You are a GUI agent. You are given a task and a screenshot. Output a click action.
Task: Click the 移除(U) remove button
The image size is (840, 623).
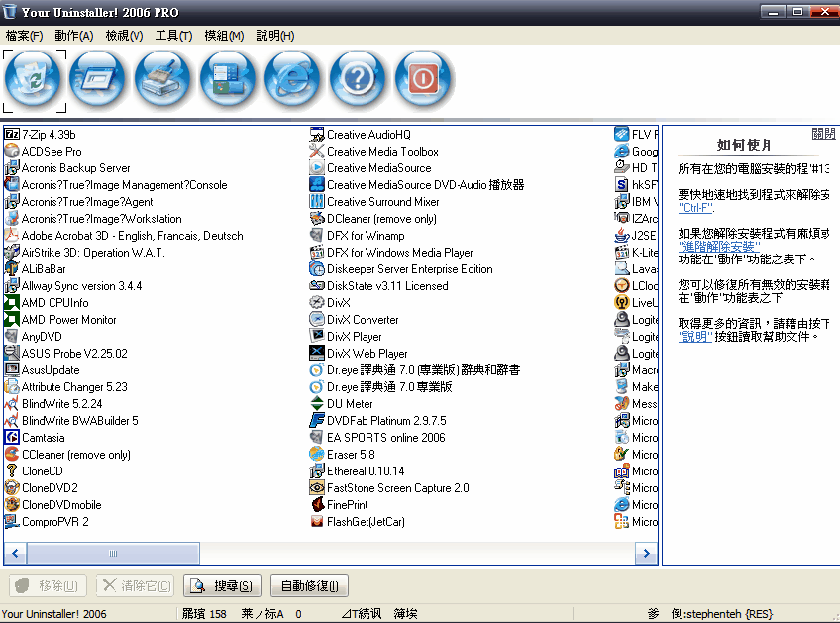(x=48, y=586)
